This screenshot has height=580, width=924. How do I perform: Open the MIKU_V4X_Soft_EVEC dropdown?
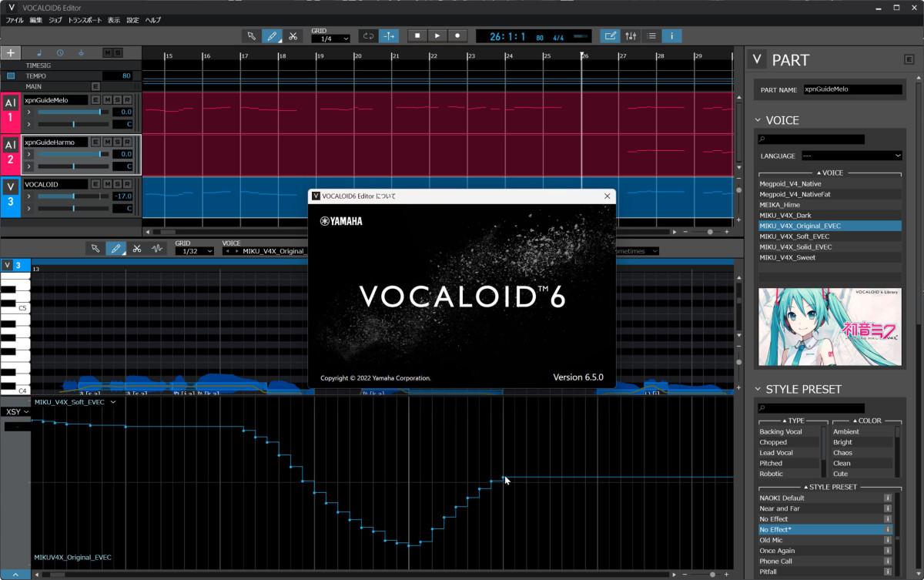pyautogui.click(x=75, y=402)
